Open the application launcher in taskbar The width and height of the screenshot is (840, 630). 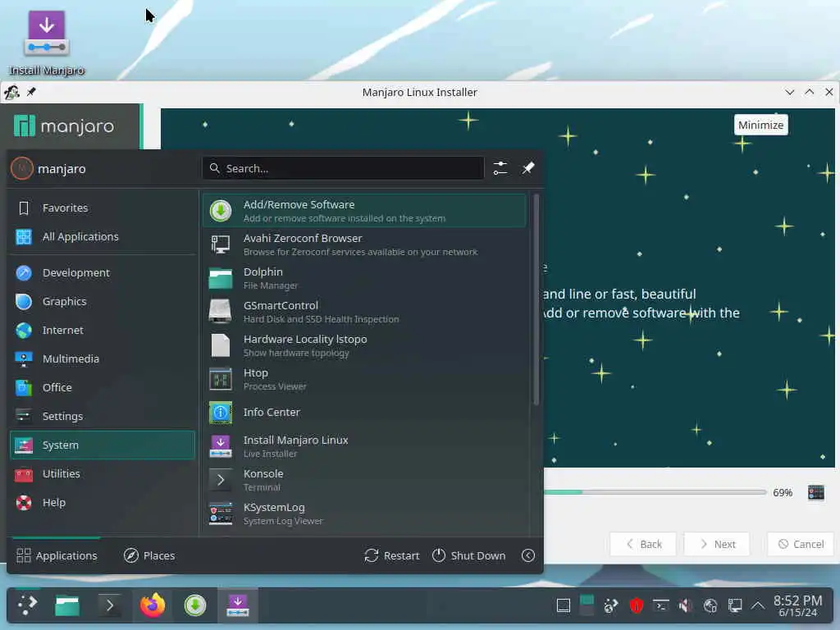[27, 605]
